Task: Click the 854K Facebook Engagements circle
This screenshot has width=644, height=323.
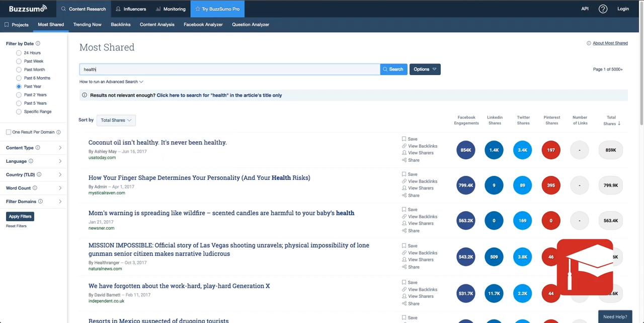Action: pyautogui.click(x=465, y=150)
